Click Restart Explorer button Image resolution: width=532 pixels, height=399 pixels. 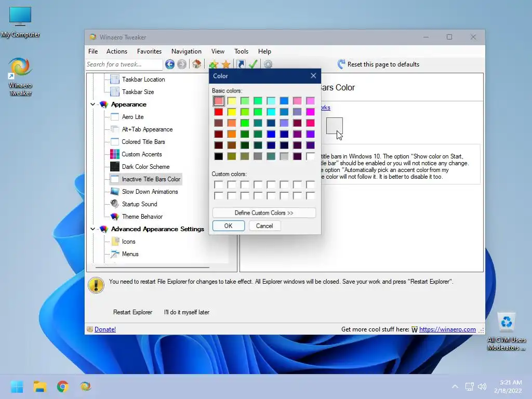pos(132,312)
